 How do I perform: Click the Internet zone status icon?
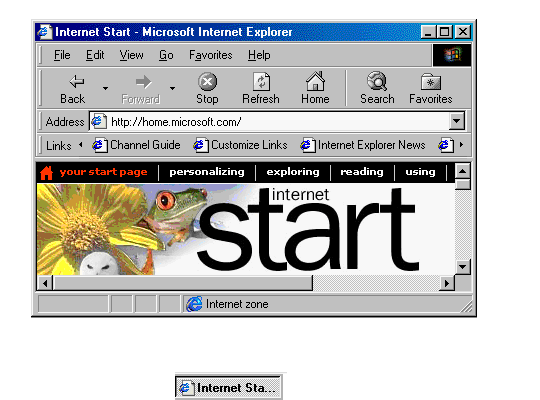pyautogui.click(x=195, y=304)
